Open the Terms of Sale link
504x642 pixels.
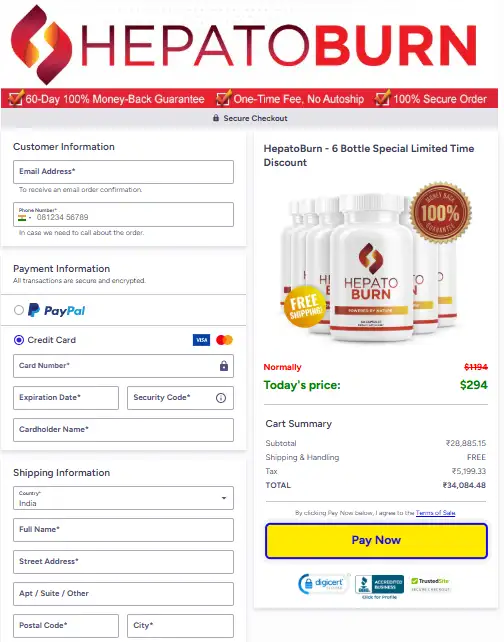click(435, 513)
